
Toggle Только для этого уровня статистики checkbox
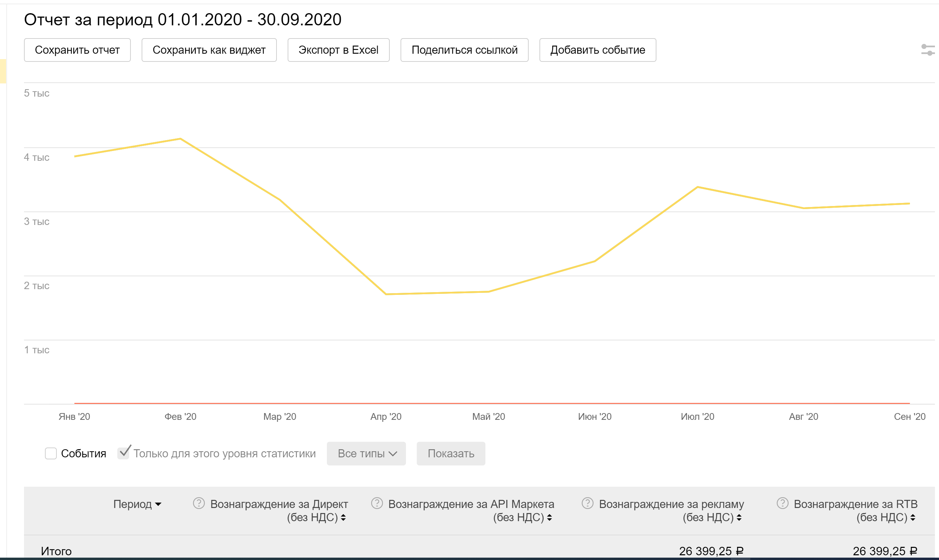[x=123, y=453]
